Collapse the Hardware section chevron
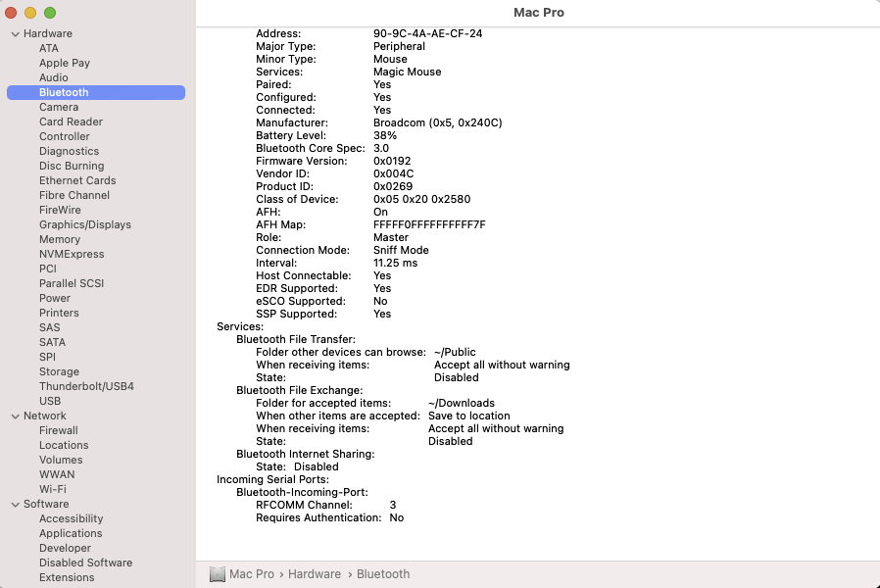The width and height of the screenshot is (880, 588). click(15, 34)
